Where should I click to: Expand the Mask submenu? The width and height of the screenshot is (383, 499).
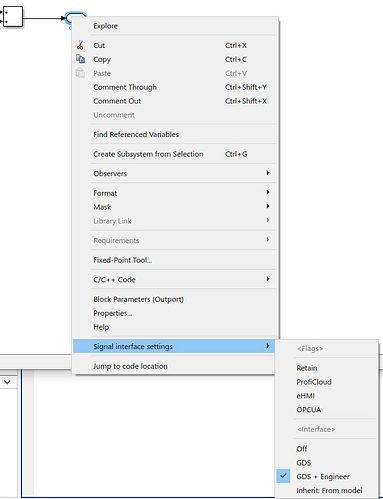pos(175,207)
